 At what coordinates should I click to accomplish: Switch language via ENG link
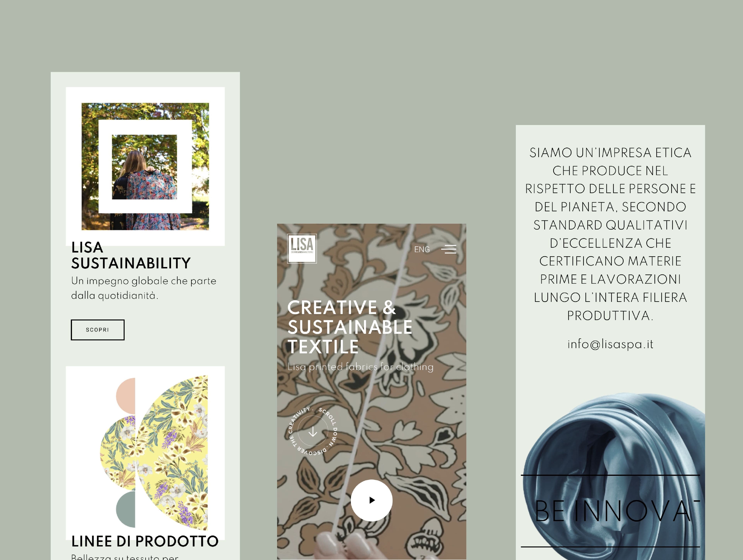coord(422,249)
